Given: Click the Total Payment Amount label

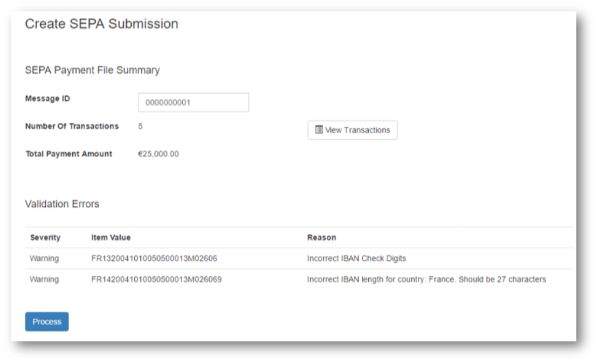Looking at the screenshot, I should click(69, 154).
